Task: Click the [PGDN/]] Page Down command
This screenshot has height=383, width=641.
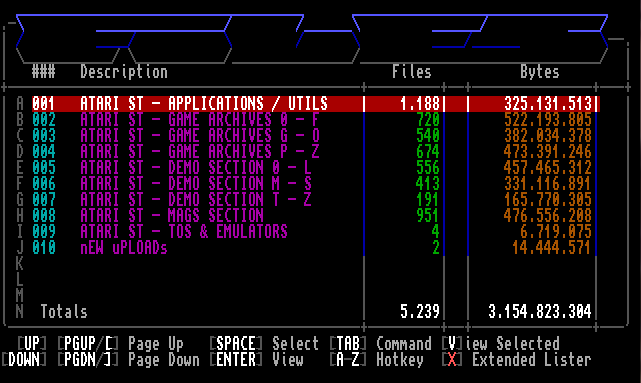Action: (128, 360)
